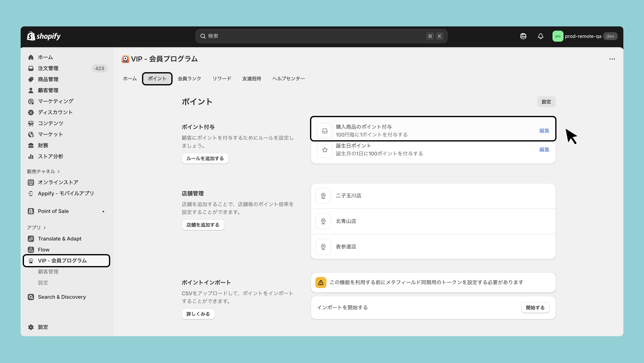Click the yellow warning icon in import banner
644x363 pixels.
pyautogui.click(x=321, y=282)
